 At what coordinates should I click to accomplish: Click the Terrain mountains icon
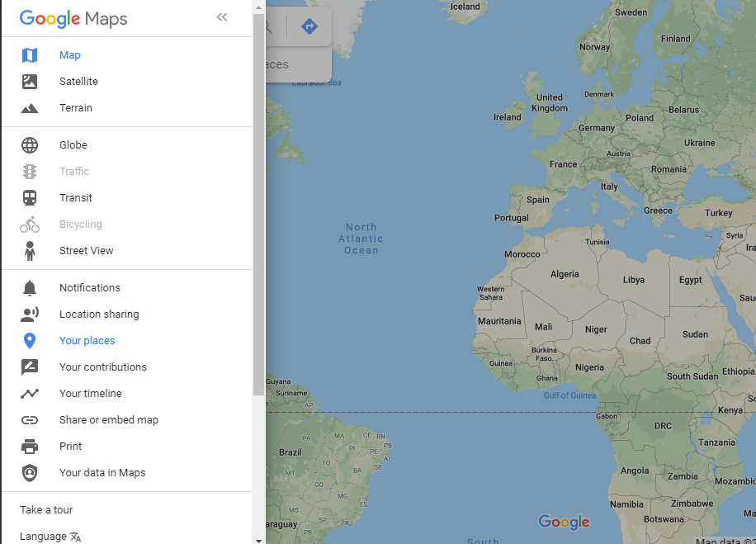pyautogui.click(x=30, y=108)
